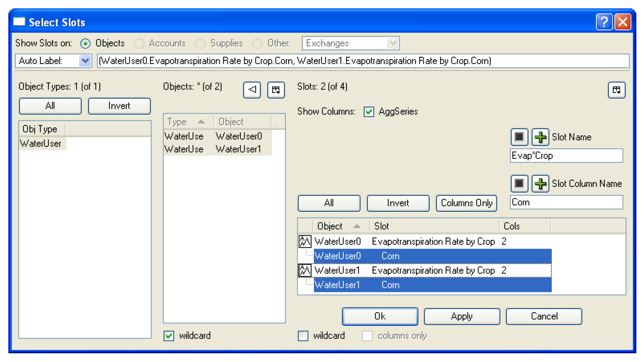
Task: Click the green plus icon beside Slot Name
Action: pos(540,137)
